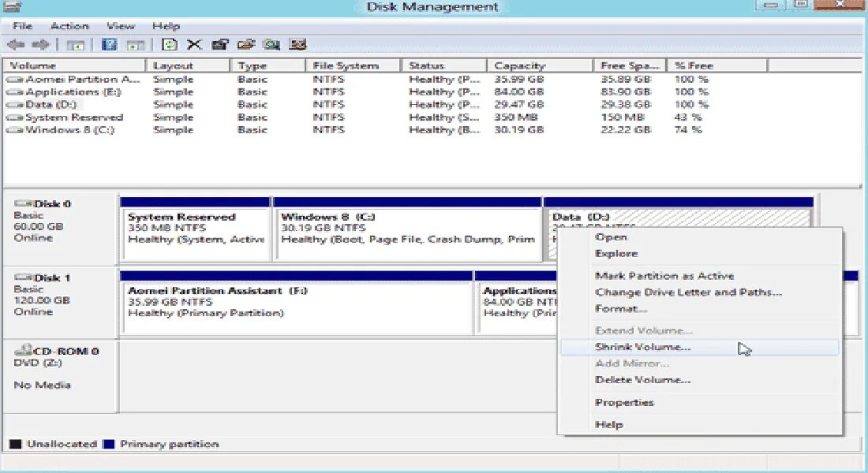
Task: Click the black X Delete toolbar icon
Action: (194, 45)
